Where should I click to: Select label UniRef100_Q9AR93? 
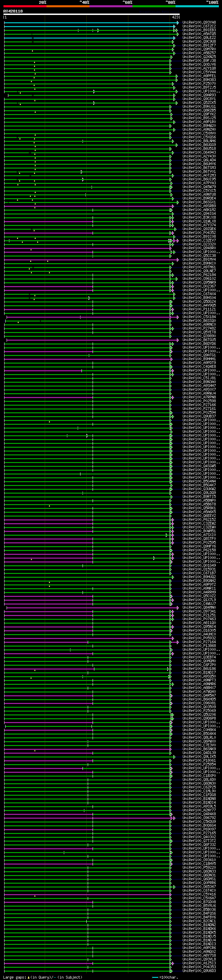pyautogui.click(x=199, y=95)
